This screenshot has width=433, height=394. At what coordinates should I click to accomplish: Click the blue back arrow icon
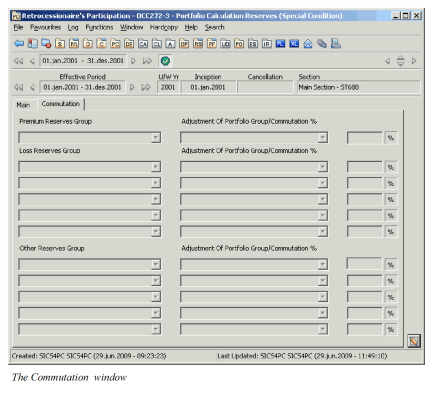[19, 44]
